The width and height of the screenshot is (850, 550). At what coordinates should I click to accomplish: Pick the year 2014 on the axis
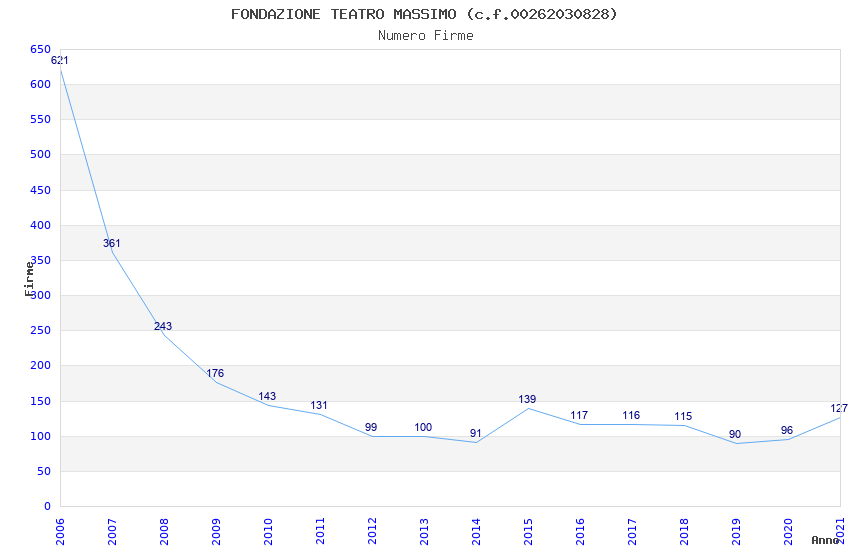click(x=476, y=531)
